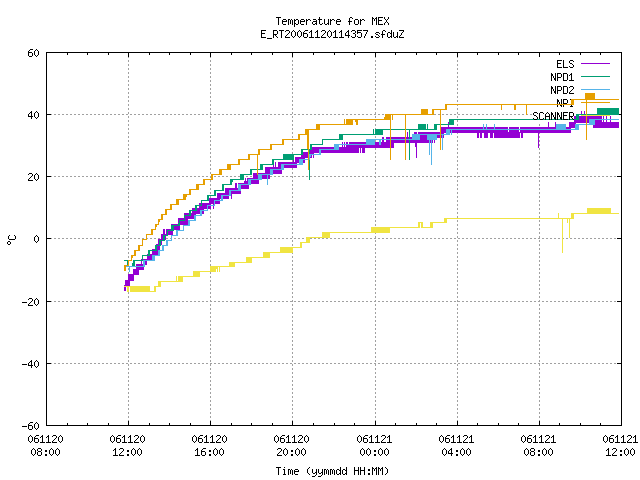The width and height of the screenshot is (640, 480).
Task: Click the y-axis tick label '20'
Action: coord(33,177)
